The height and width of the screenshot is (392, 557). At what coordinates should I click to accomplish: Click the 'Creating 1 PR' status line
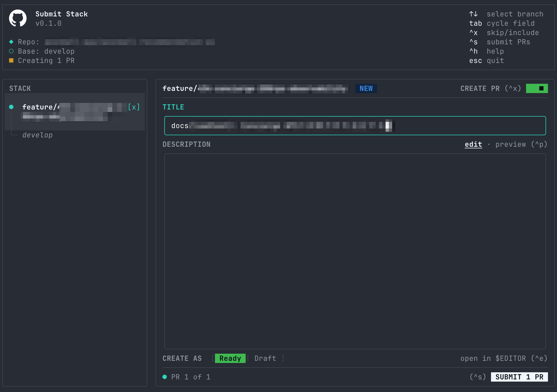point(46,60)
